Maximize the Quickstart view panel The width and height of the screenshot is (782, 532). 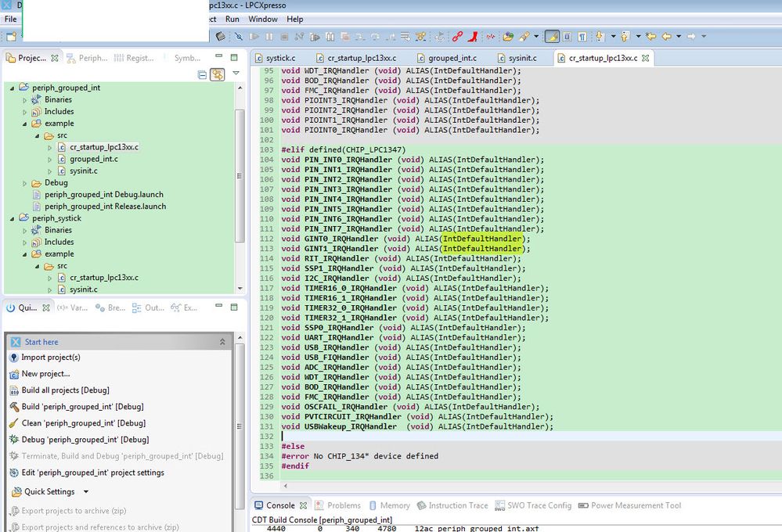point(234,307)
